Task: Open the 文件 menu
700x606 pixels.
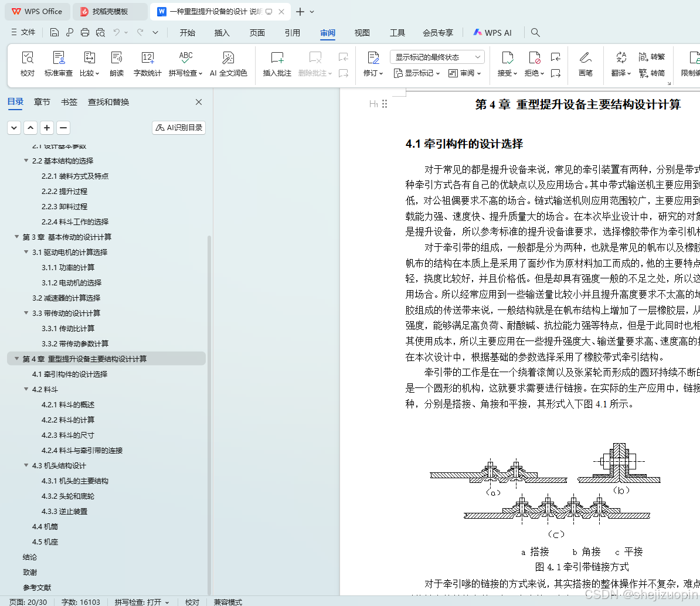Action: click(x=23, y=32)
